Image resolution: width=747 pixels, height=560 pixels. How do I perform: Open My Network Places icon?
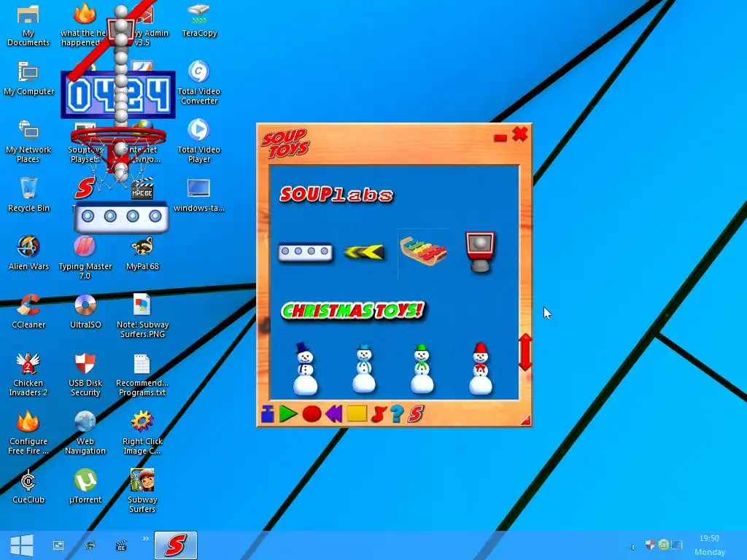pos(28,141)
